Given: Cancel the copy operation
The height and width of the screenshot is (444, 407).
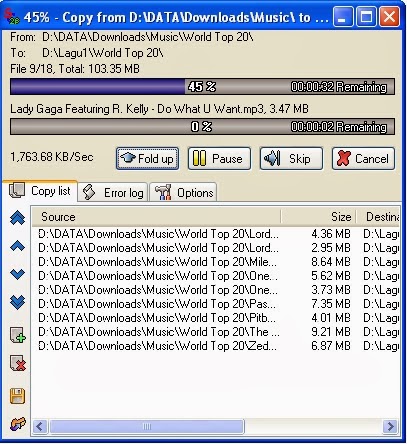Looking at the screenshot, I should pyautogui.click(x=363, y=159).
